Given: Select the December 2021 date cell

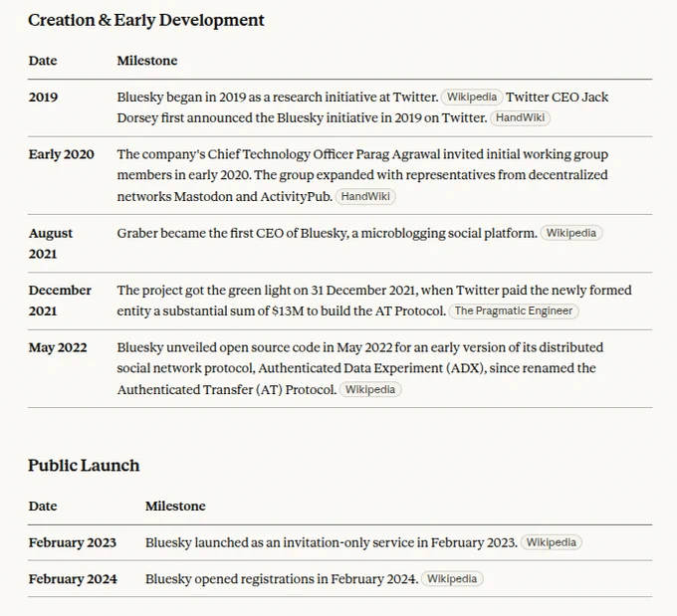Looking at the screenshot, I should (60, 301).
